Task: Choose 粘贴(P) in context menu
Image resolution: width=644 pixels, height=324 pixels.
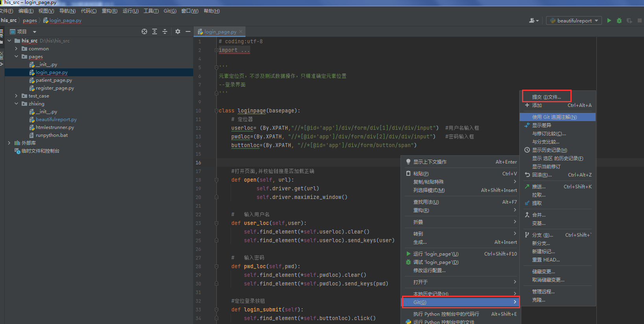Action: point(461,173)
